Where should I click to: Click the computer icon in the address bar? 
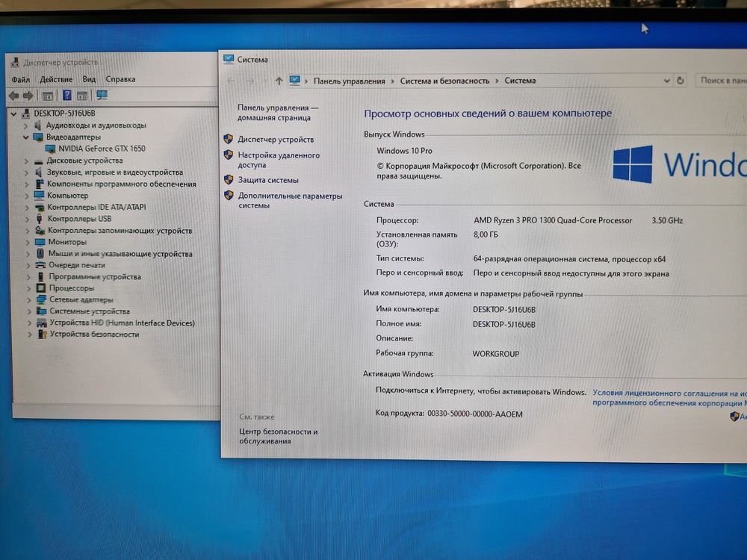coord(295,81)
